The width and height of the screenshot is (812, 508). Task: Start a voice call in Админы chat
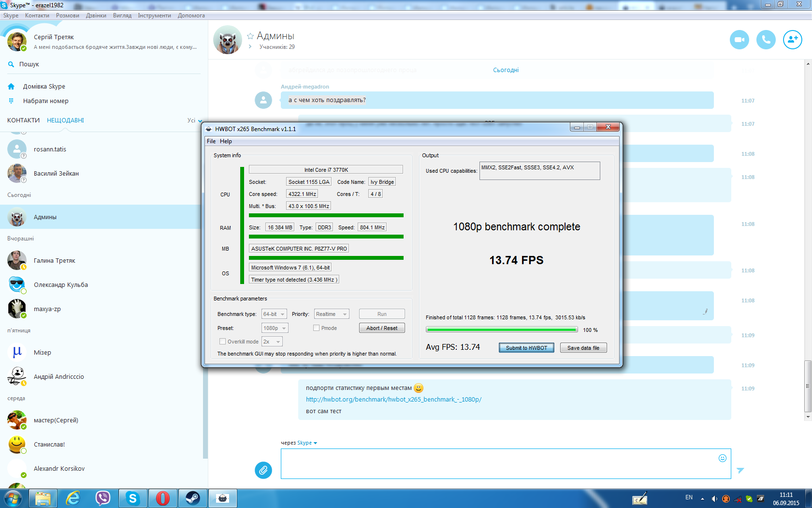(x=766, y=40)
